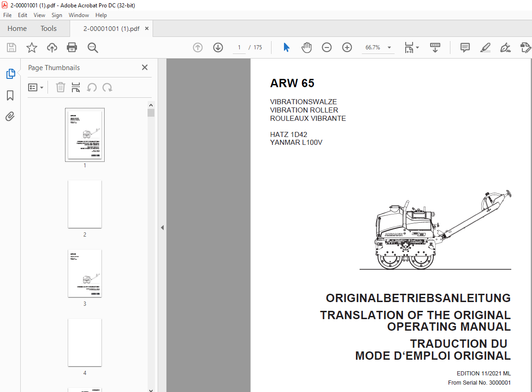Switch to the Home tab

point(17,29)
